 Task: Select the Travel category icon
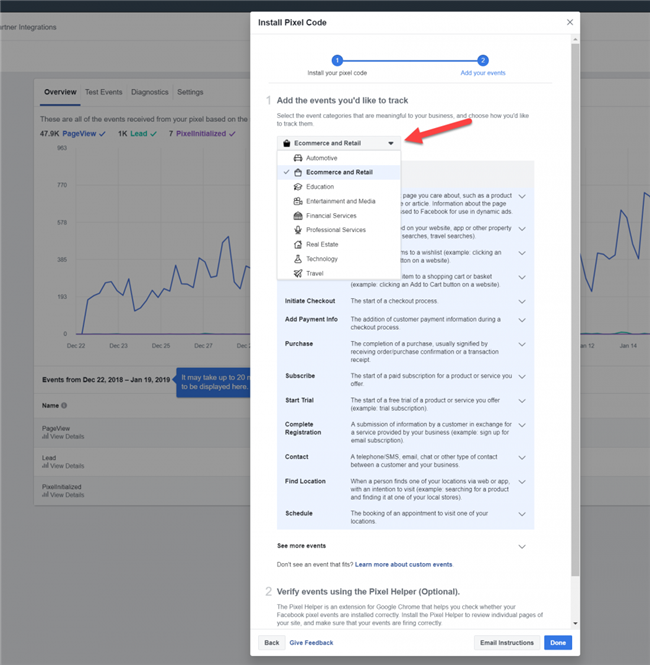coord(297,273)
